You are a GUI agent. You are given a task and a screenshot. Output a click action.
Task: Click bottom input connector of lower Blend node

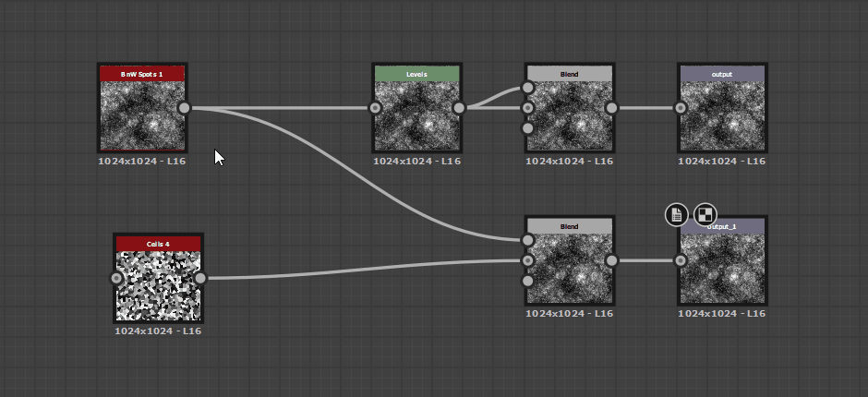point(528,281)
